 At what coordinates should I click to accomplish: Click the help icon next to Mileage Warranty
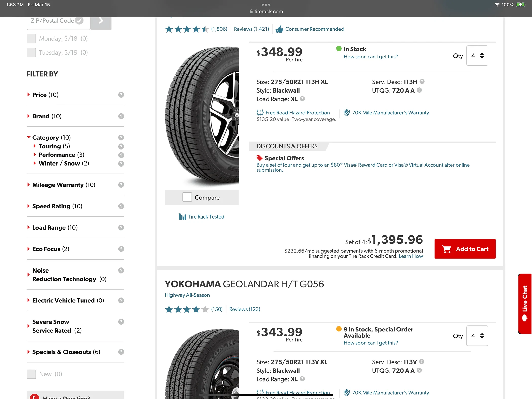tap(121, 185)
